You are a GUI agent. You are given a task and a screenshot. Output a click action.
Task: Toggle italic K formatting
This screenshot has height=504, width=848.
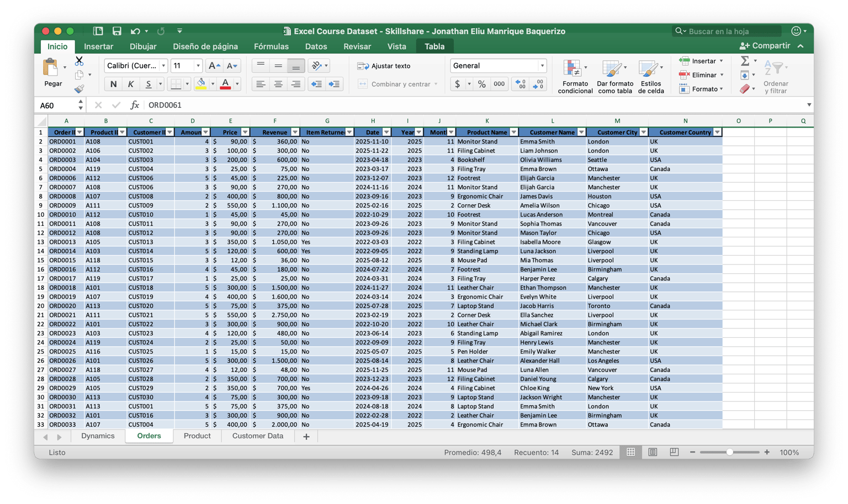131,84
